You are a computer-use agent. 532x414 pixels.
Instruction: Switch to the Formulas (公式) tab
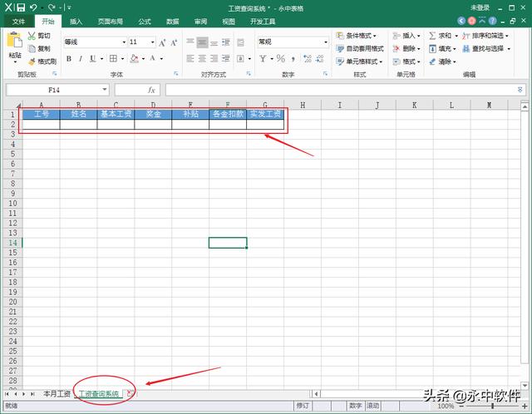145,22
